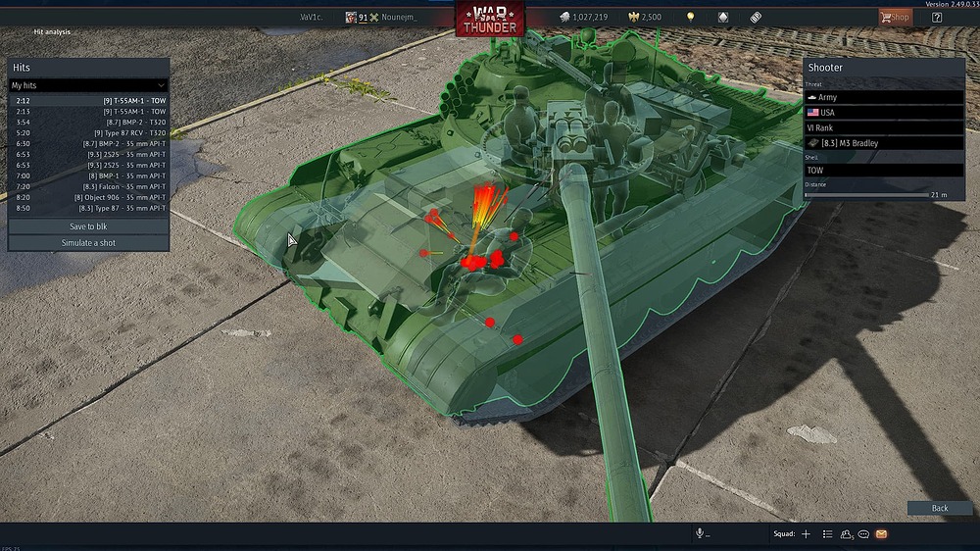Click the squad list icon
980x551 pixels.
point(827,534)
